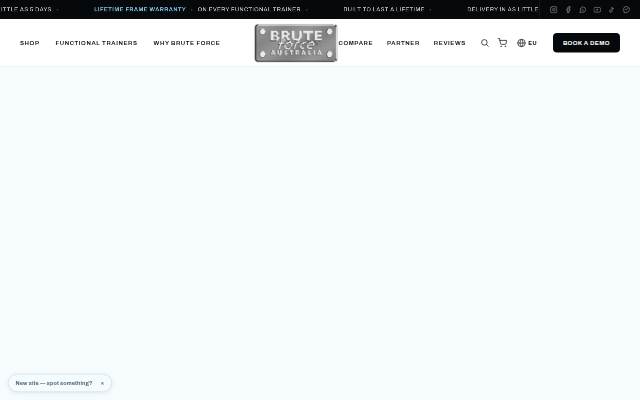Click the Book a Demo button

[586, 43]
